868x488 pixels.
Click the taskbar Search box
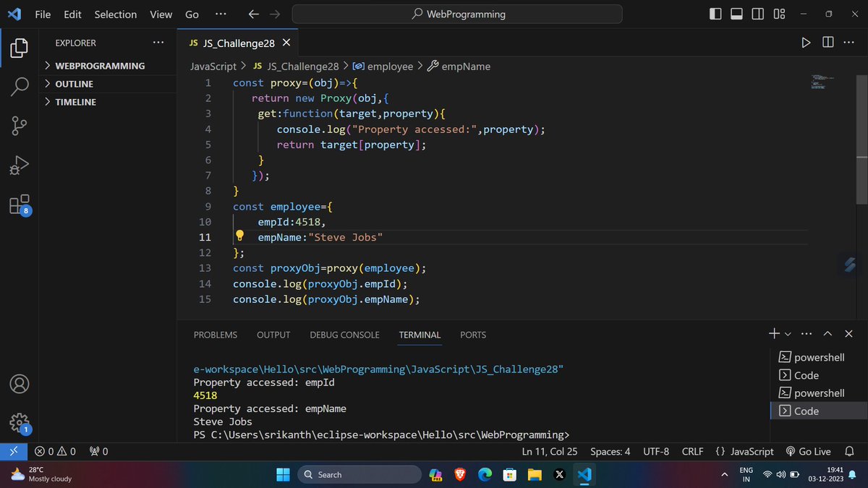point(359,474)
